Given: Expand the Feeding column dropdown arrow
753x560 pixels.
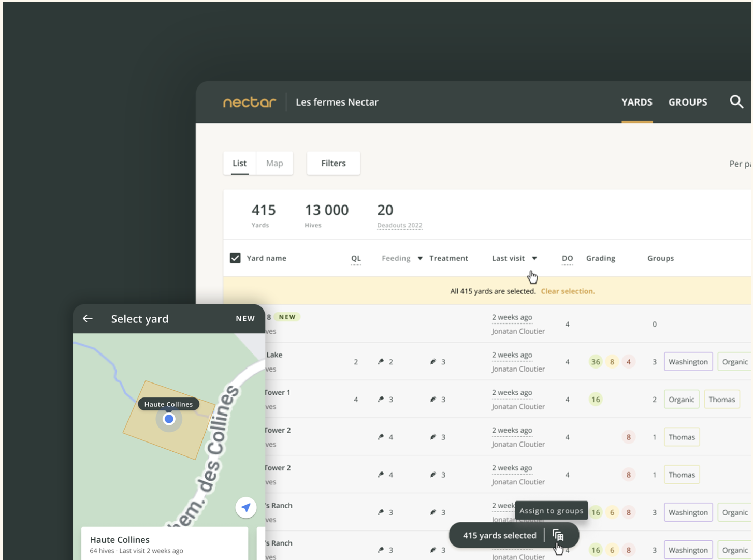Looking at the screenshot, I should (420, 258).
